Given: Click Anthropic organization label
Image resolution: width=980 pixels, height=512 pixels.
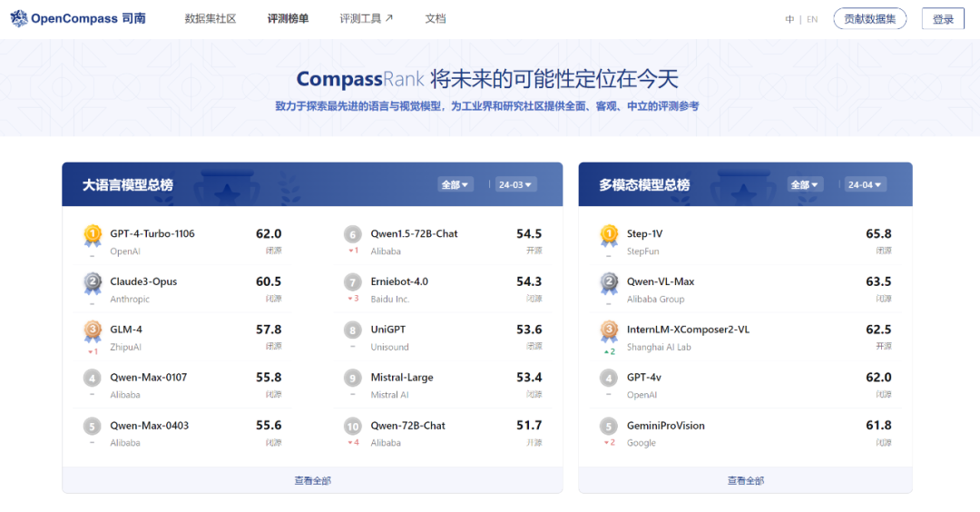Looking at the screenshot, I should pyautogui.click(x=130, y=299).
